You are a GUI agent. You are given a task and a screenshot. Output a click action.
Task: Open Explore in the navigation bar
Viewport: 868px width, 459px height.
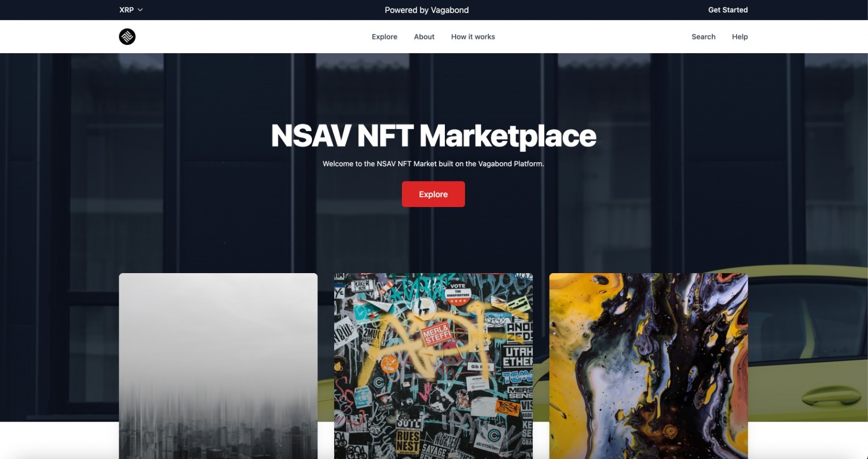(384, 37)
